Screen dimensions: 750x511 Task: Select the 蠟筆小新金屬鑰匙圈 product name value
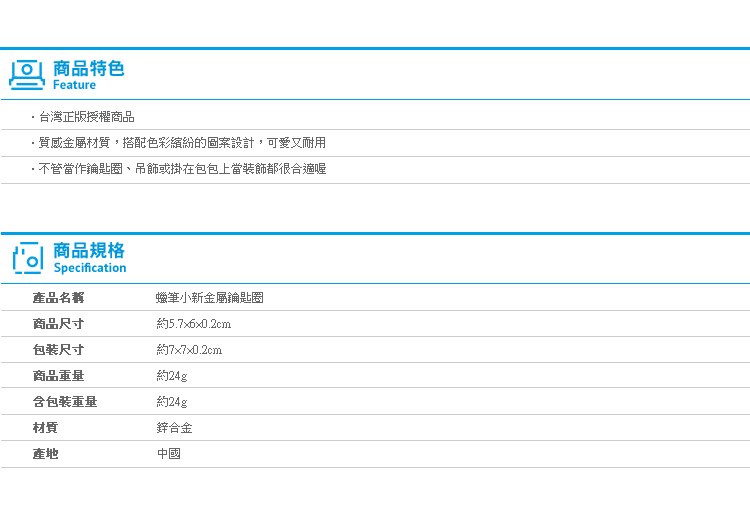(x=210, y=298)
